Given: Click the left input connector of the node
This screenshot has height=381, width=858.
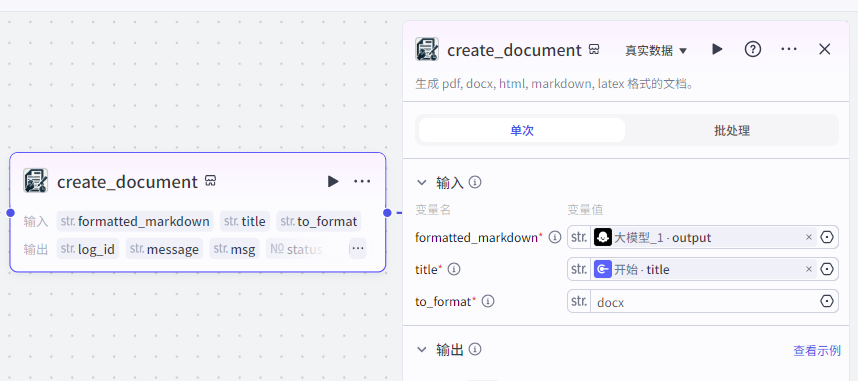Looking at the screenshot, I should pyautogui.click(x=10, y=212).
